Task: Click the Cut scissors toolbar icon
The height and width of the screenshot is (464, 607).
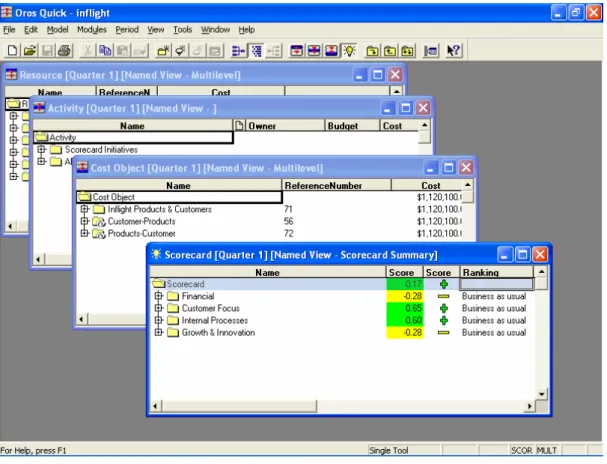Action: tap(87, 50)
